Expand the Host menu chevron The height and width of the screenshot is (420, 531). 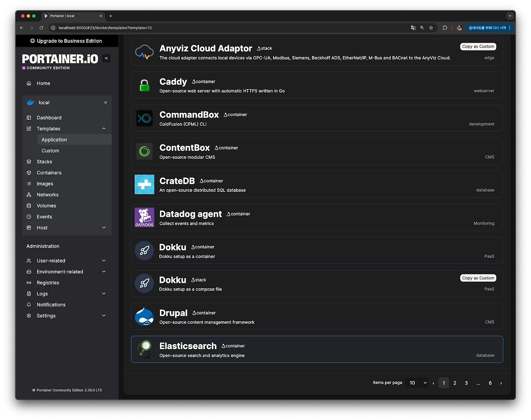(x=104, y=228)
